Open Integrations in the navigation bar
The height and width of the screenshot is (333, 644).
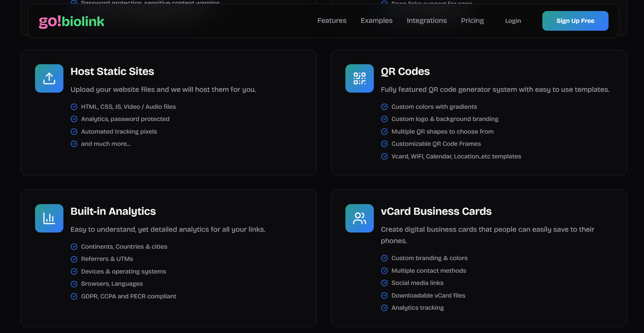(427, 20)
